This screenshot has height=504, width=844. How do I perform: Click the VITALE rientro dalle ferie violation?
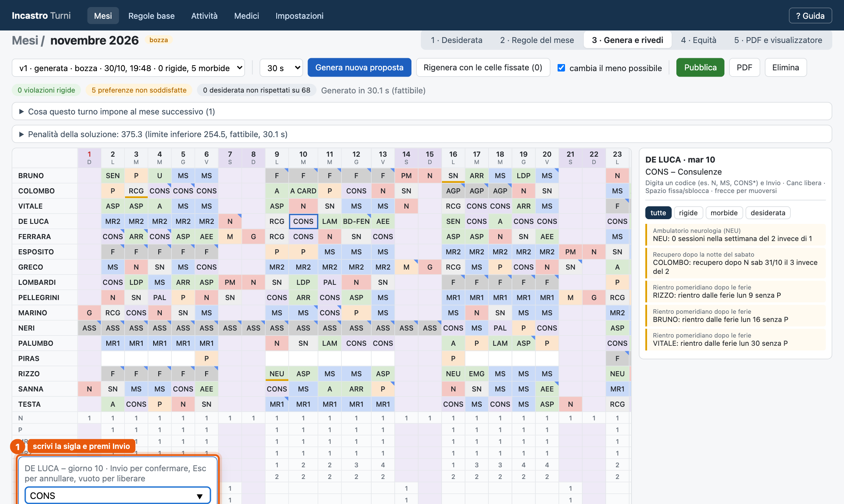click(x=735, y=339)
